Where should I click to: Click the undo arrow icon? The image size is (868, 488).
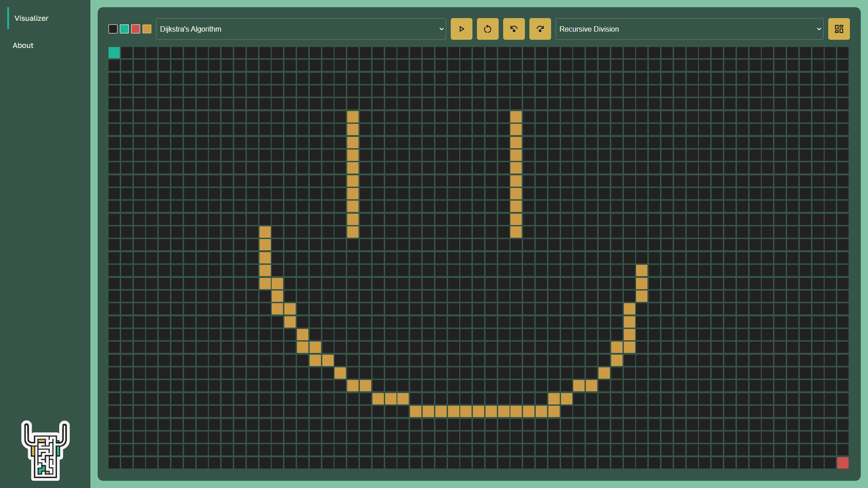(514, 29)
